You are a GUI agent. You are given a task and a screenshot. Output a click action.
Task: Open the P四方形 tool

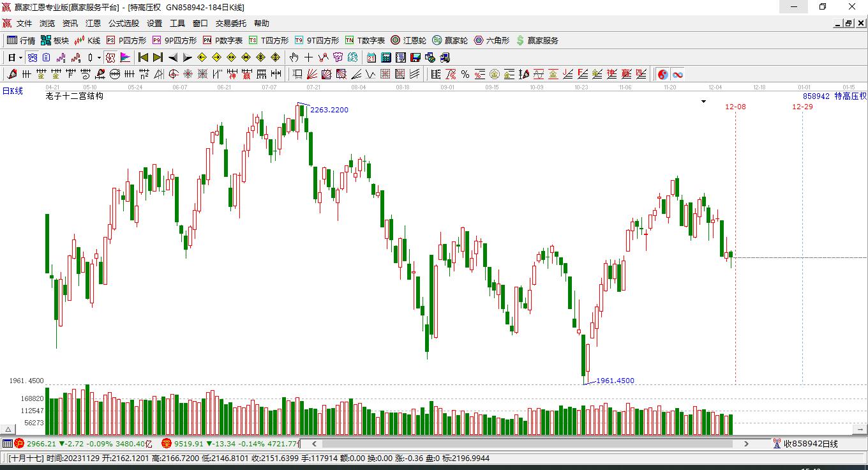(126, 40)
